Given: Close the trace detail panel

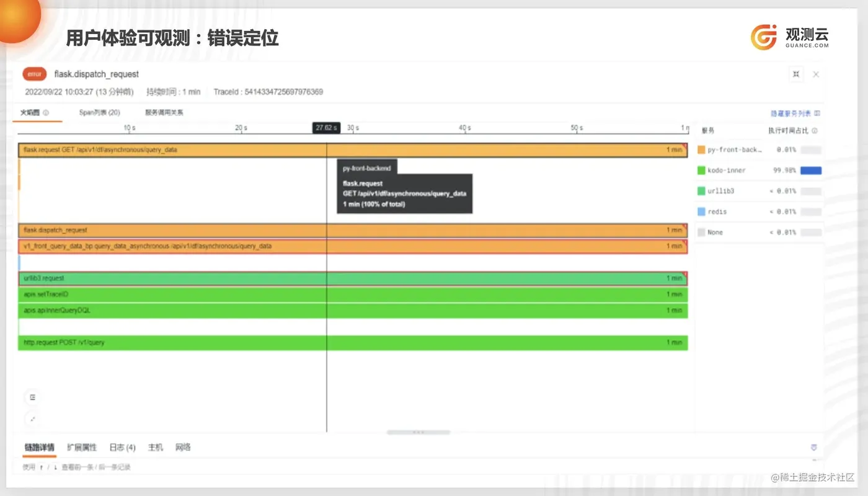Looking at the screenshot, I should pos(816,74).
